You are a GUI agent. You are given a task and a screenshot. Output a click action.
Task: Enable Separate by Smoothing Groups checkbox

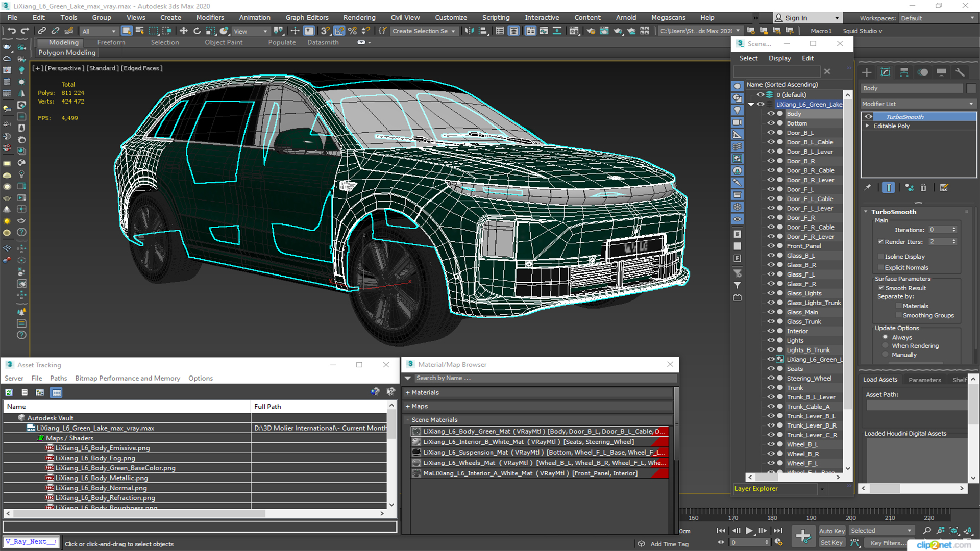pyautogui.click(x=899, y=316)
